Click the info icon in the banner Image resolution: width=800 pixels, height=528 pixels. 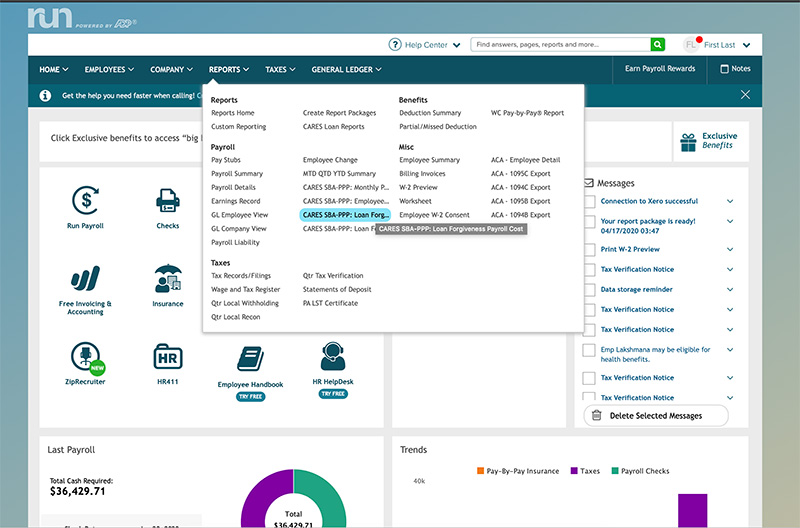coord(45,95)
